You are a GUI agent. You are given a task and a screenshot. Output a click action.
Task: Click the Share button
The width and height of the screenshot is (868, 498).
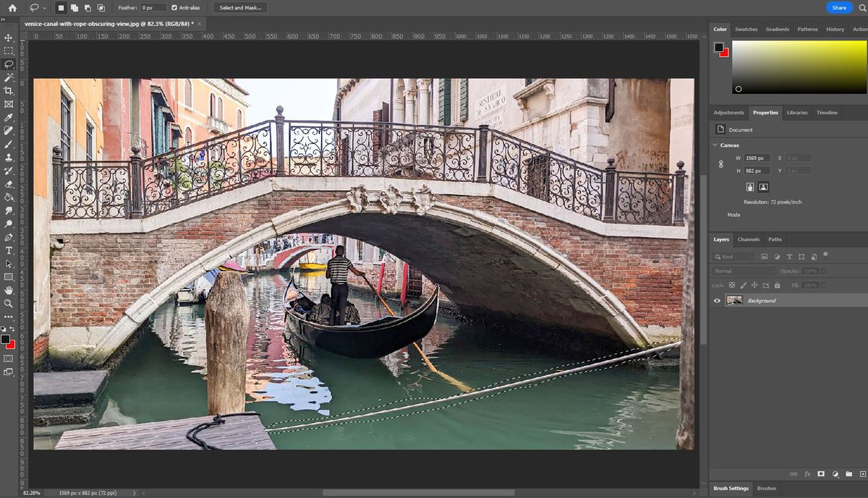pos(838,7)
